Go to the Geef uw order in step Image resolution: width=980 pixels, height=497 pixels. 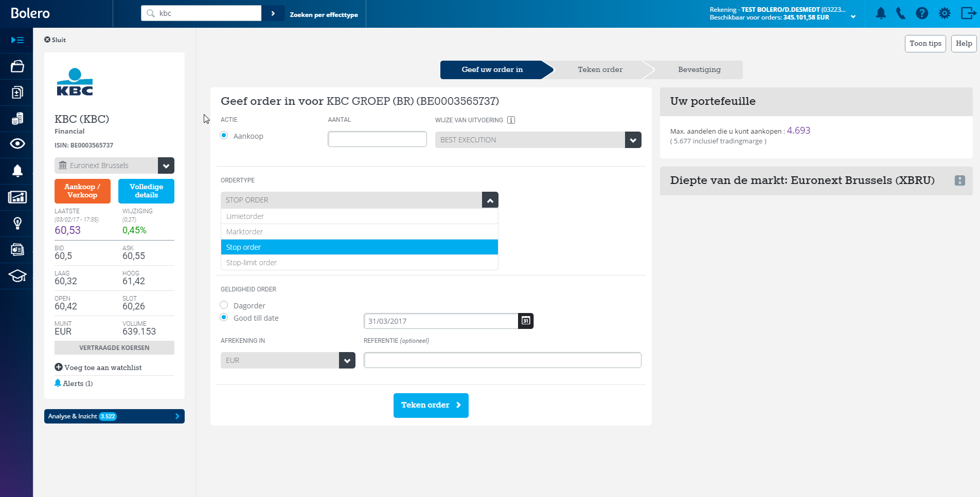point(492,70)
